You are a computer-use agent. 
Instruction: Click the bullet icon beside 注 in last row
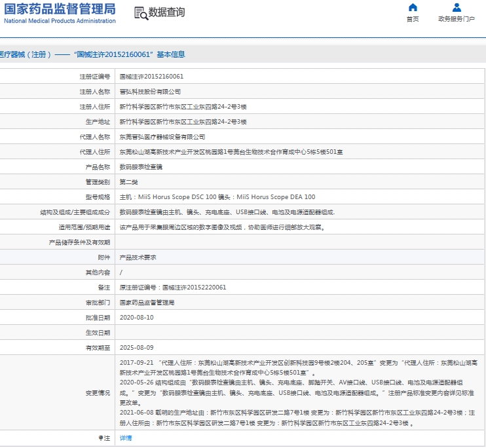point(101,438)
